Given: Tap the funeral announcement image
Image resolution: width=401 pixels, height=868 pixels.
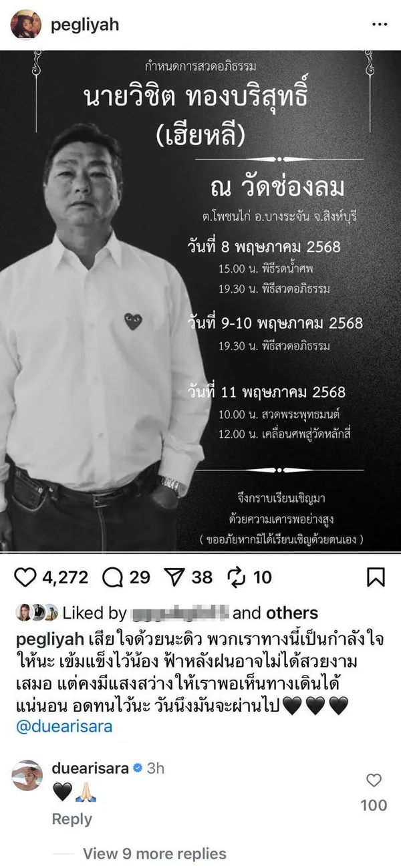Looking at the screenshot, I should point(200,301).
